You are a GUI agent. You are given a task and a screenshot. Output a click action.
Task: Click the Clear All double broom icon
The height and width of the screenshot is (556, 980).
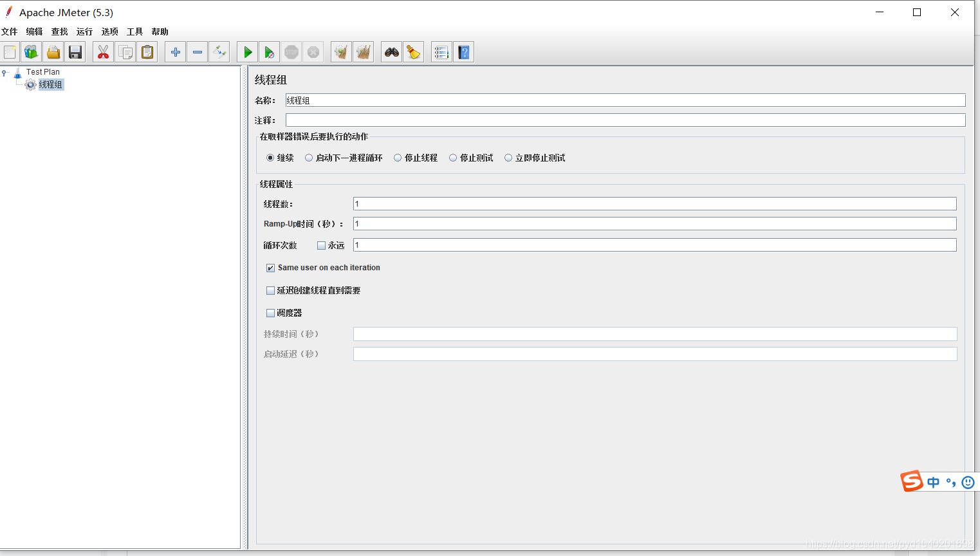click(x=364, y=52)
